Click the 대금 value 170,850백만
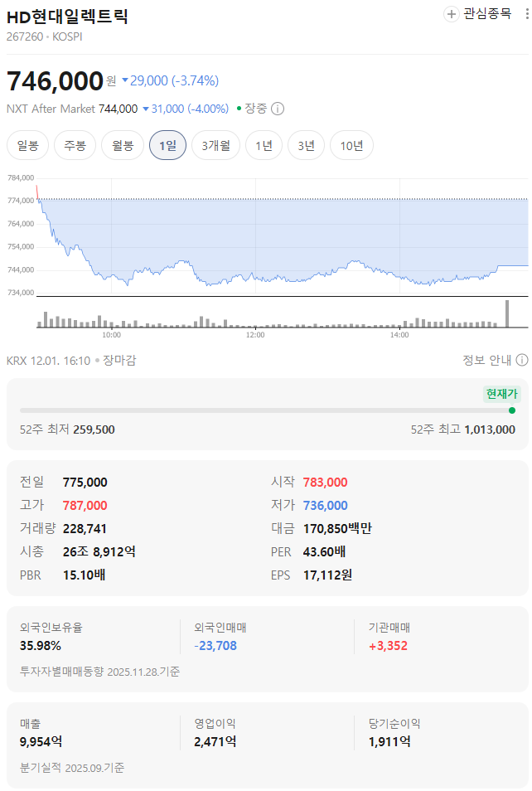This screenshot has height=791, width=532. [x=336, y=528]
